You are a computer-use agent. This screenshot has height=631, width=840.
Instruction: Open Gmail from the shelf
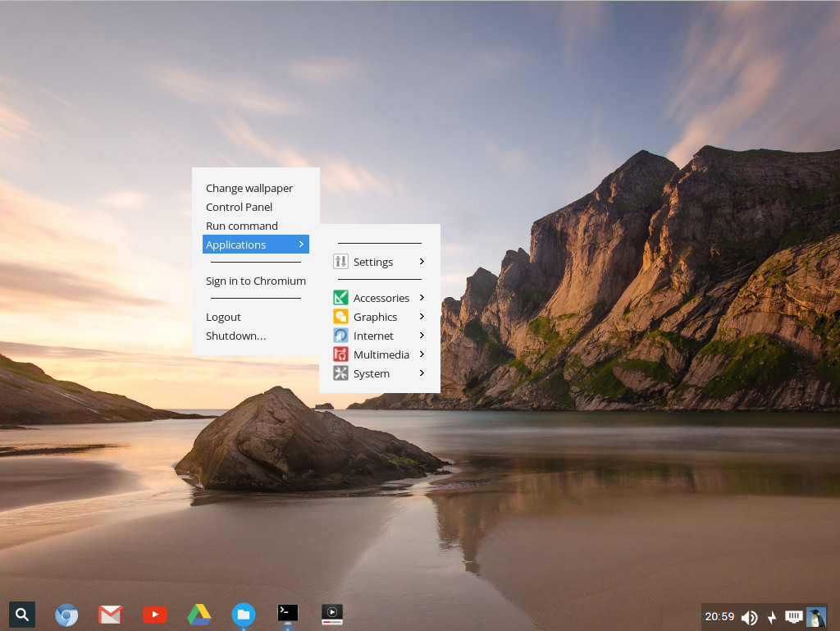111,615
